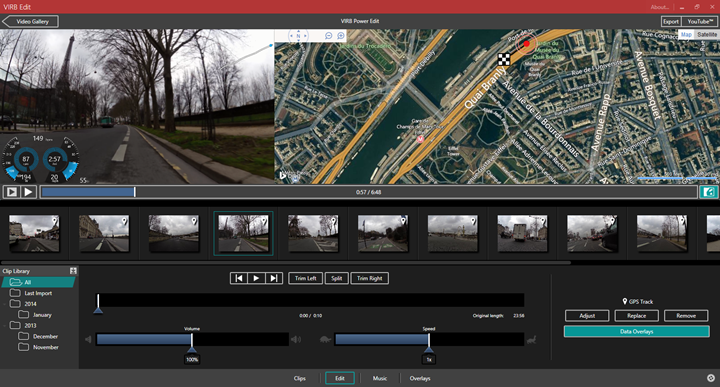
Task: Open the About link in title bar
Action: 659,7
